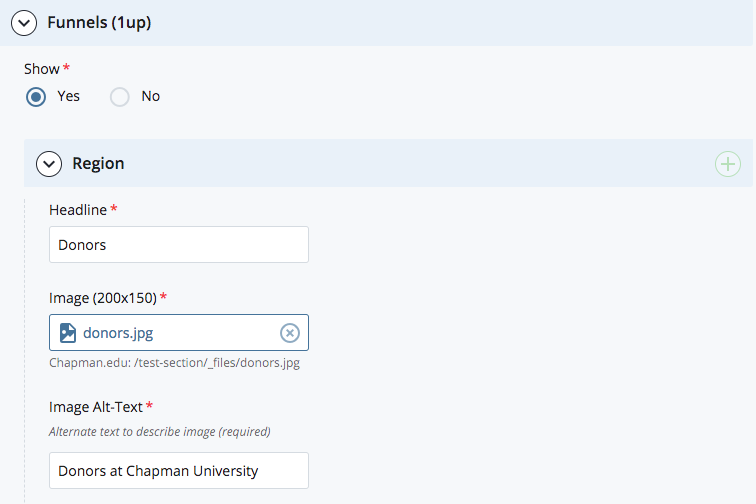756x504 pixels.
Task: Add a new Region with plus icon
Action: pos(727,163)
